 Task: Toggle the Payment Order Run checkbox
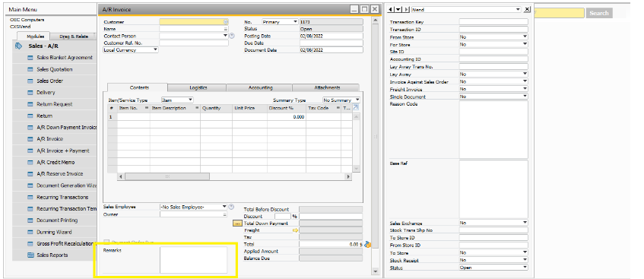point(106,242)
